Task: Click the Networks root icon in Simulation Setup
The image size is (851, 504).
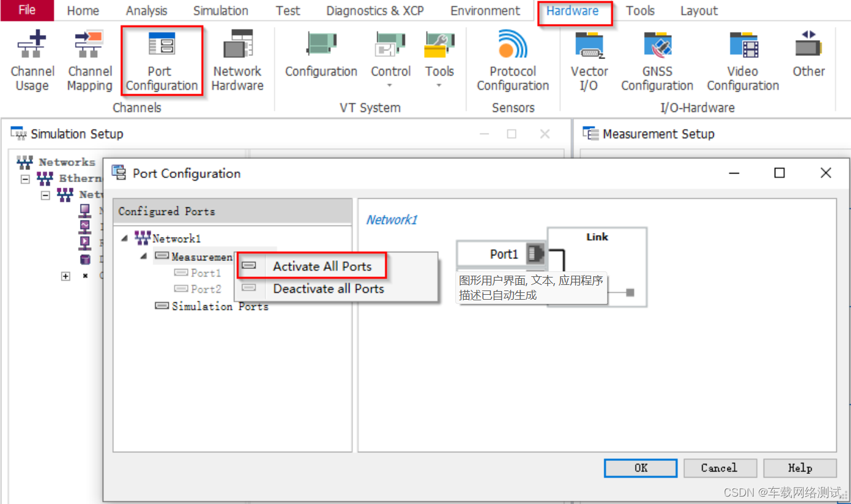Action: 25,162
